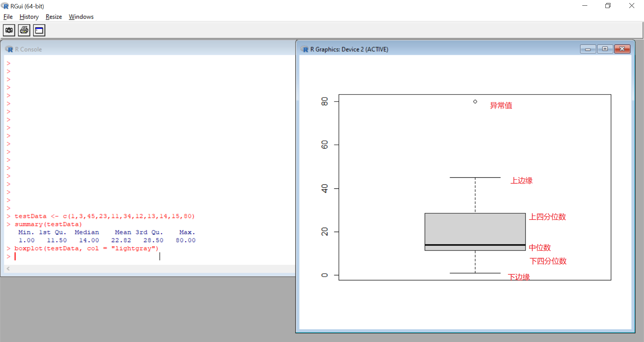Click the console horizontal scrollbar left arrow
Screen dimensions: 644x342
[8, 269]
